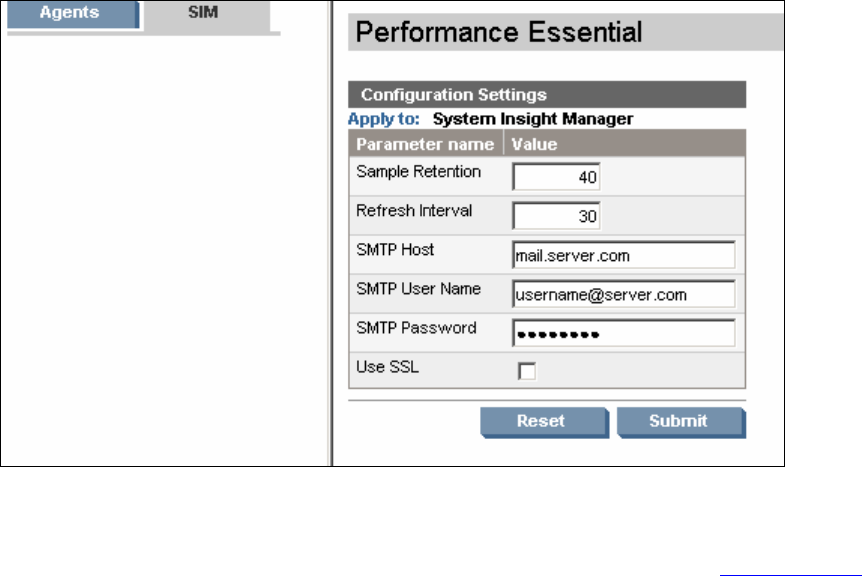Click the Sample Retention row label
Viewport: 862px width, 576px height.
(x=419, y=172)
